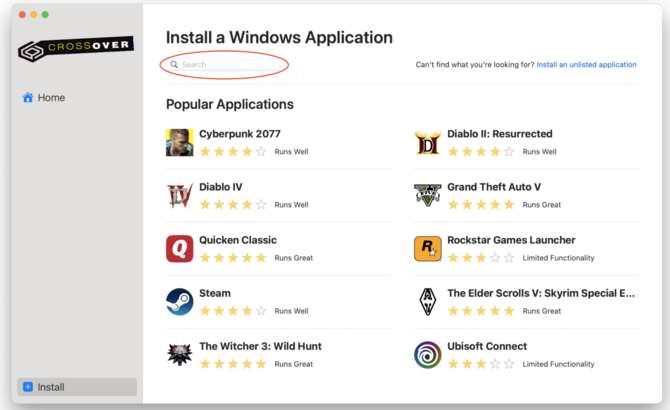Click Runs Great label under Witcher 3

pos(294,364)
